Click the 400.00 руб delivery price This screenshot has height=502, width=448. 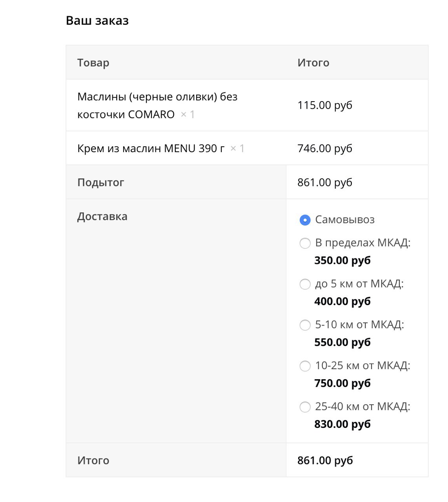click(x=342, y=301)
